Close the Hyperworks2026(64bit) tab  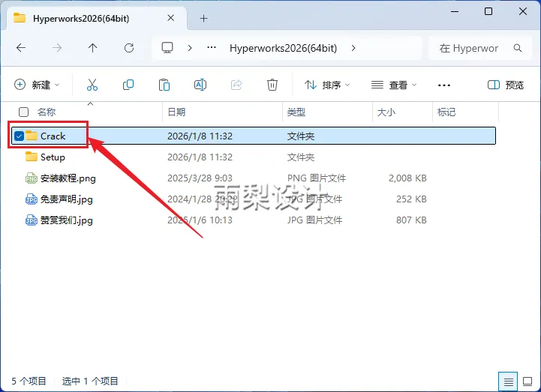[x=171, y=18]
